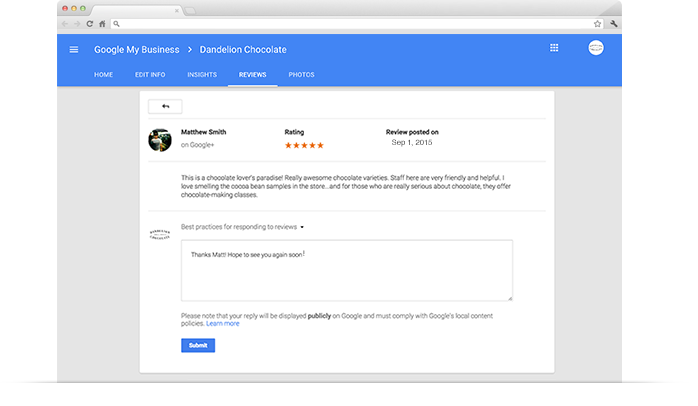Submit the review reply
The image size is (698, 406).
[x=198, y=345]
